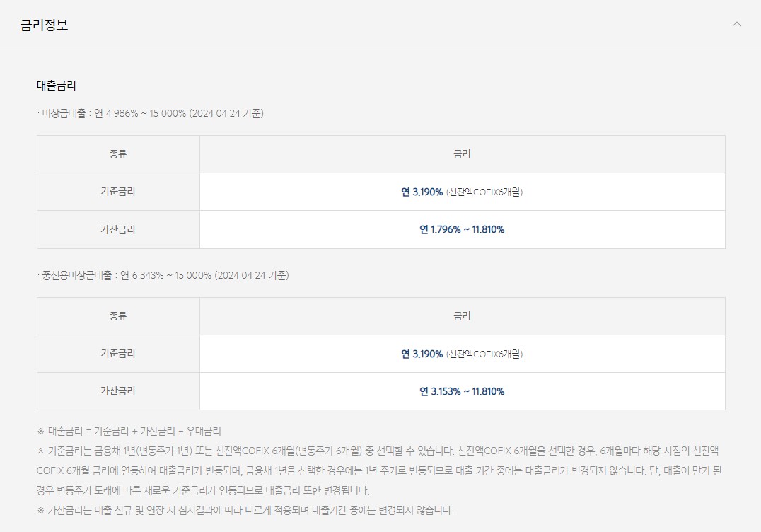
Task: Click 연 3.153% ~ 11.810% rate range
Action: 462,391
